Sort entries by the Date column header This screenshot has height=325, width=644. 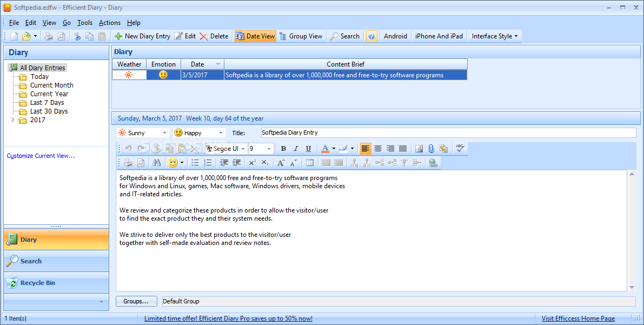click(202, 64)
